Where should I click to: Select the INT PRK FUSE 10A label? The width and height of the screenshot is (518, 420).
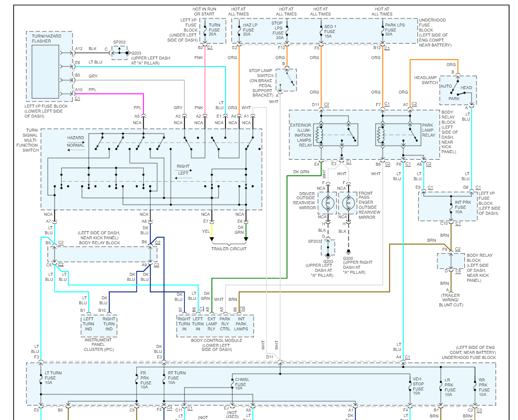tap(463, 207)
